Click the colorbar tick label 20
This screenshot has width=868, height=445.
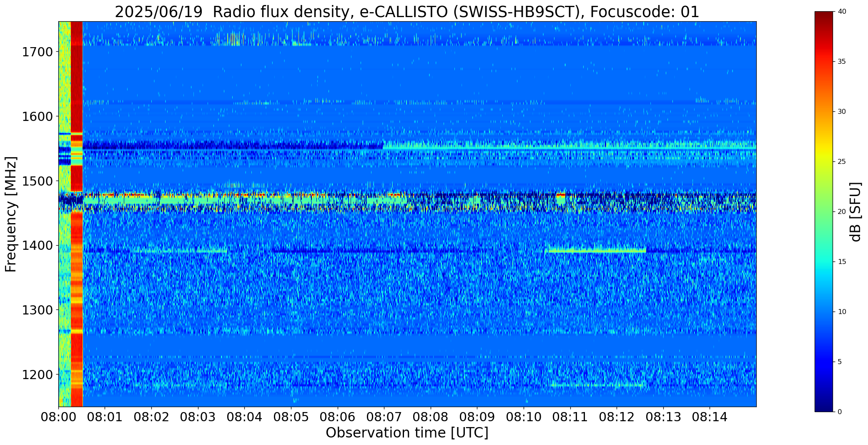coord(842,212)
